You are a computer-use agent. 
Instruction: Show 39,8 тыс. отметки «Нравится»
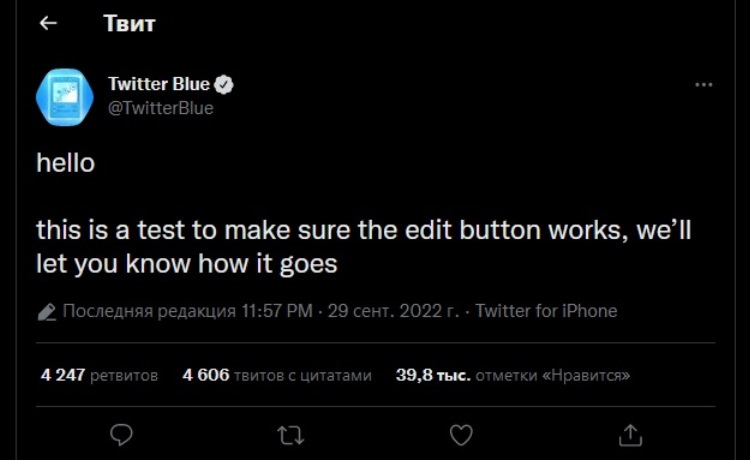point(513,375)
